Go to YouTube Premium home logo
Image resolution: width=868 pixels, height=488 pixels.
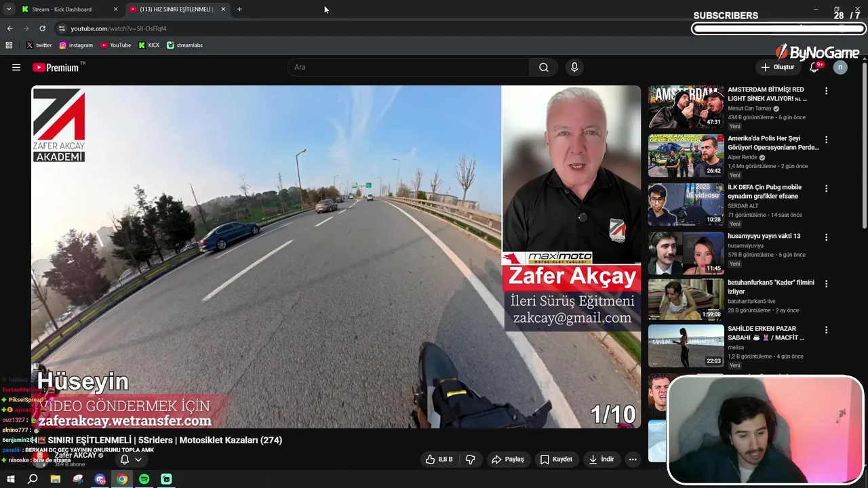(56, 67)
